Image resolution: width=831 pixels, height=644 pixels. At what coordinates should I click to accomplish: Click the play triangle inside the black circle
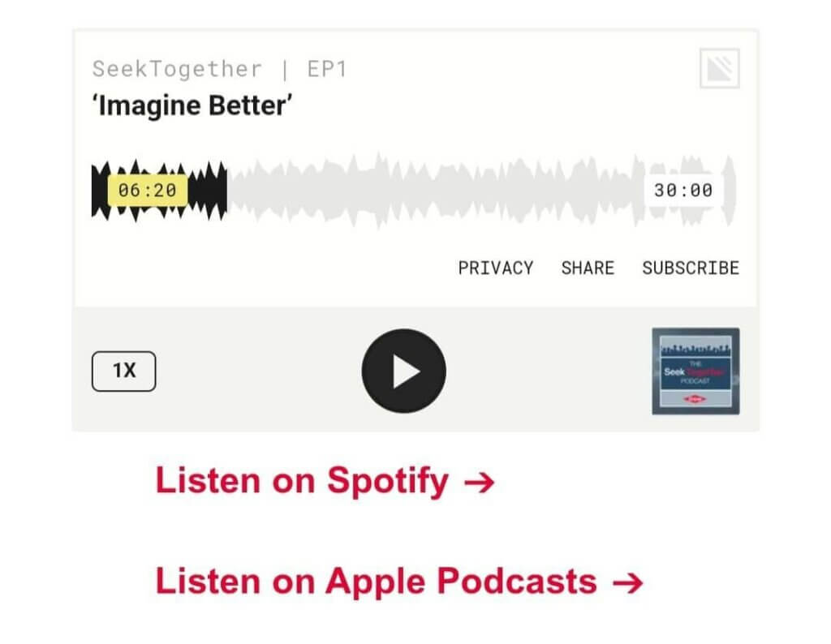point(407,371)
